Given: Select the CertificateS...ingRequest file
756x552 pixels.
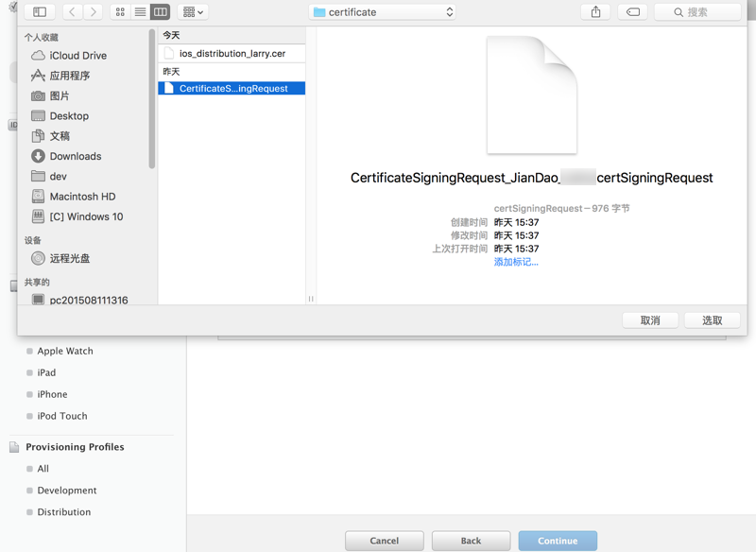Looking at the screenshot, I should (232, 88).
